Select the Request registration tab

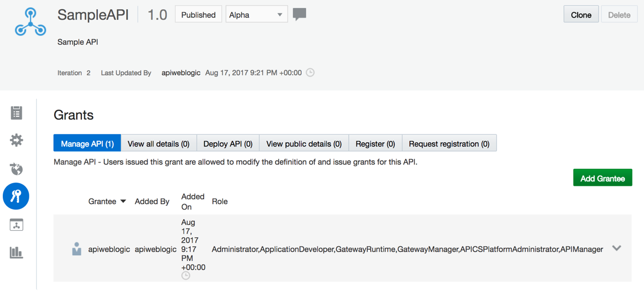(x=449, y=144)
